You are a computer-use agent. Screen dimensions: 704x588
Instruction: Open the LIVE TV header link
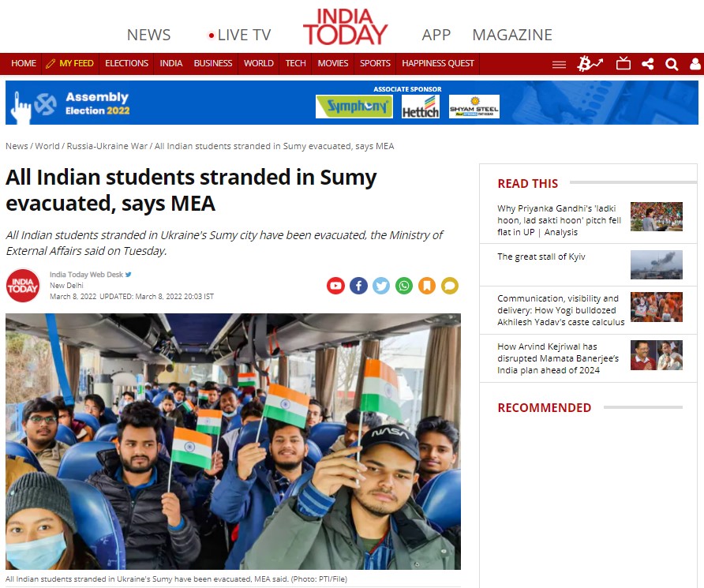pyautogui.click(x=240, y=35)
